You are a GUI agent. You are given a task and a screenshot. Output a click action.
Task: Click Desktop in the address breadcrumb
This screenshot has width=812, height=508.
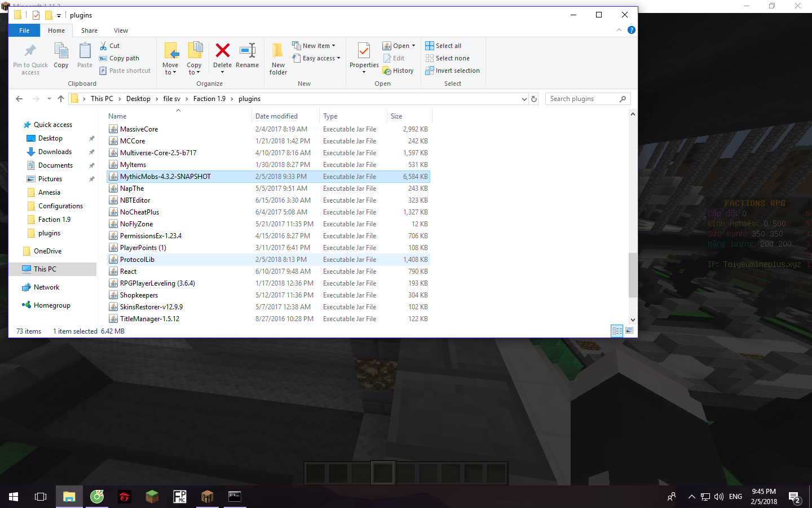[x=138, y=99]
